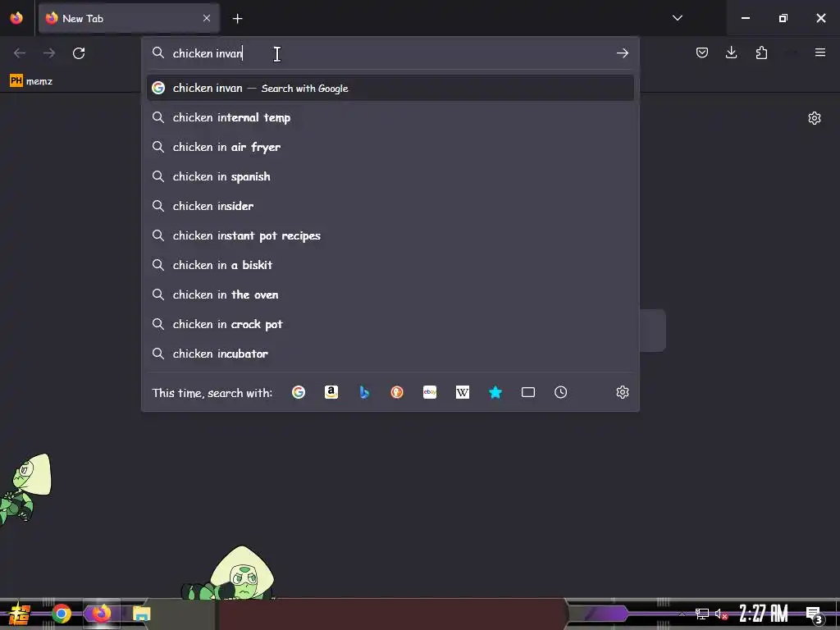Reload the current page
Viewport: 840px width, 630px height.
pos(79,53)
